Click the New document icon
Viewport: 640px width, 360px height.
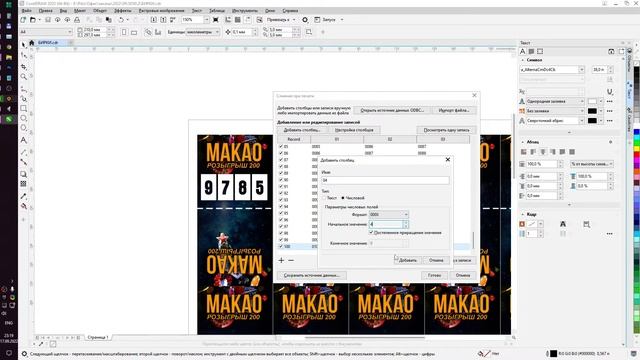(x=23, y=20)
